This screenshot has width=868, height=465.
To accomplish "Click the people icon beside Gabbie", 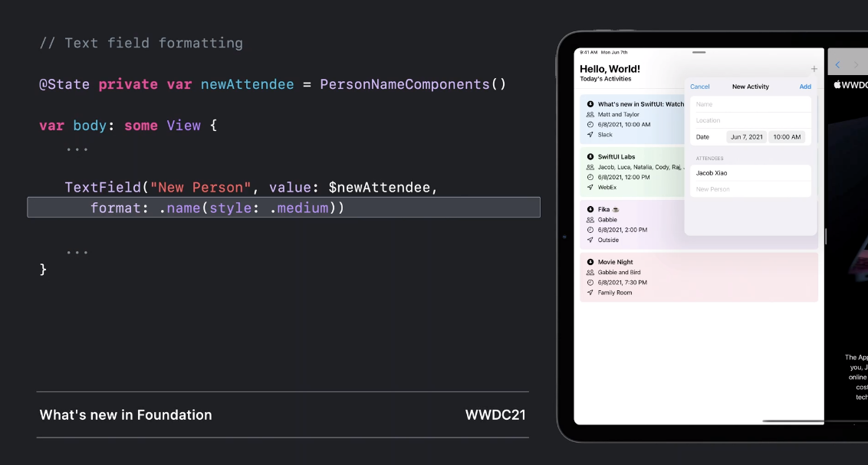I will pos(590,220).
